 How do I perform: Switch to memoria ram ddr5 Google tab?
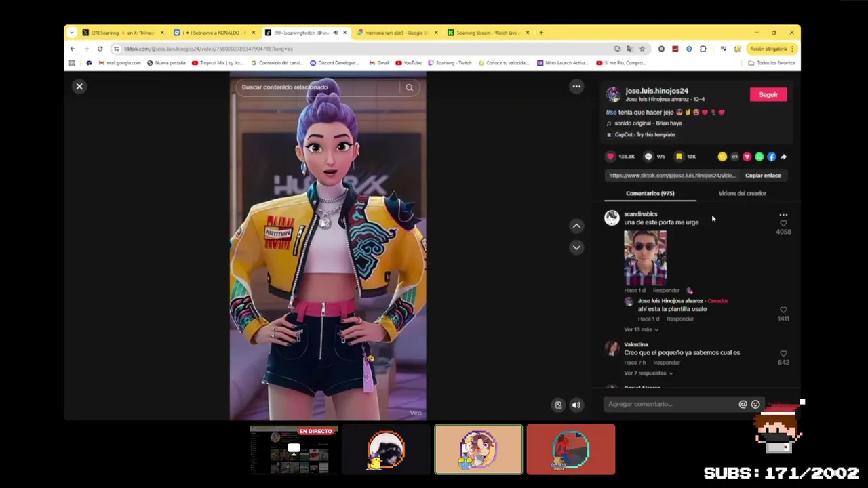click(397, 33)
